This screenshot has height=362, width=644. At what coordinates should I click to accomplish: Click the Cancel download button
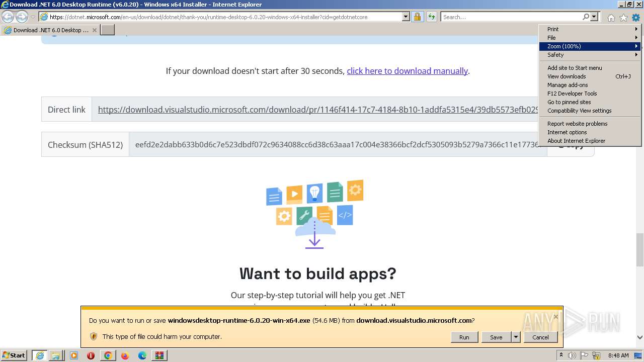point(540,337)
